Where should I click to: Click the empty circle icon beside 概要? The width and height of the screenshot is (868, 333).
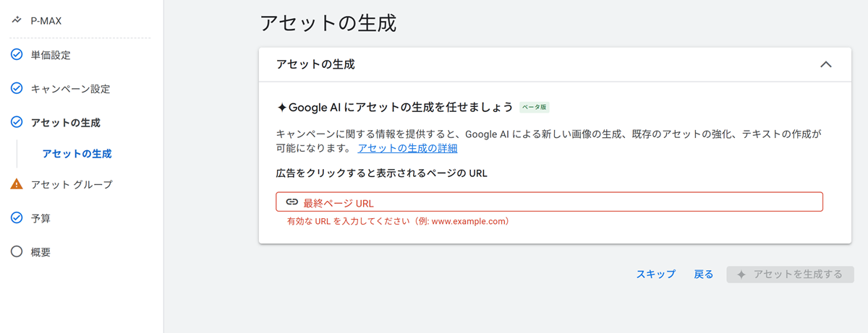pyautogui.click(x=17, y=252)
